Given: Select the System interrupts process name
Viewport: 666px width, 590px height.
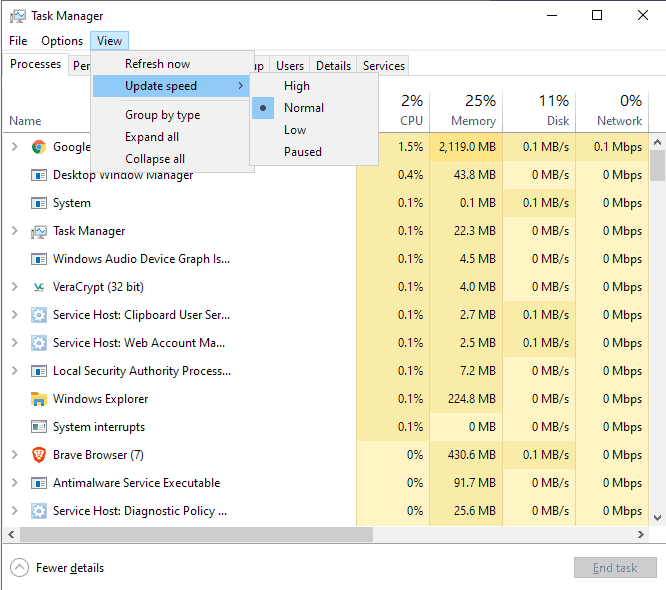Looking at the screenshot, I should [99, 427].
